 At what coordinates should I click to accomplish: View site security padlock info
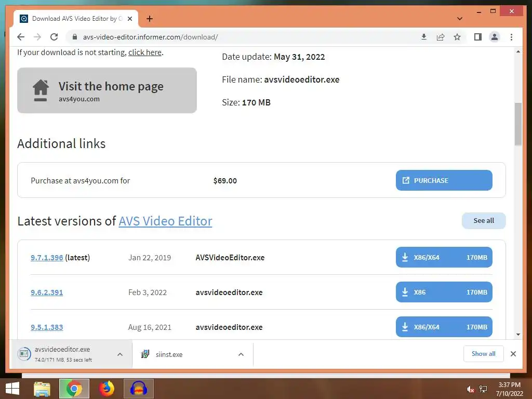[75, 37]
